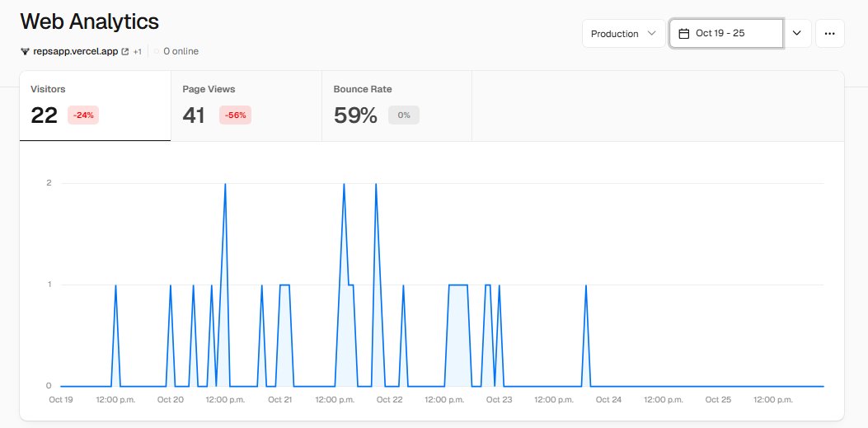Click the -56% page views change badge
The image size is (868, 428).
click(235, 115)
